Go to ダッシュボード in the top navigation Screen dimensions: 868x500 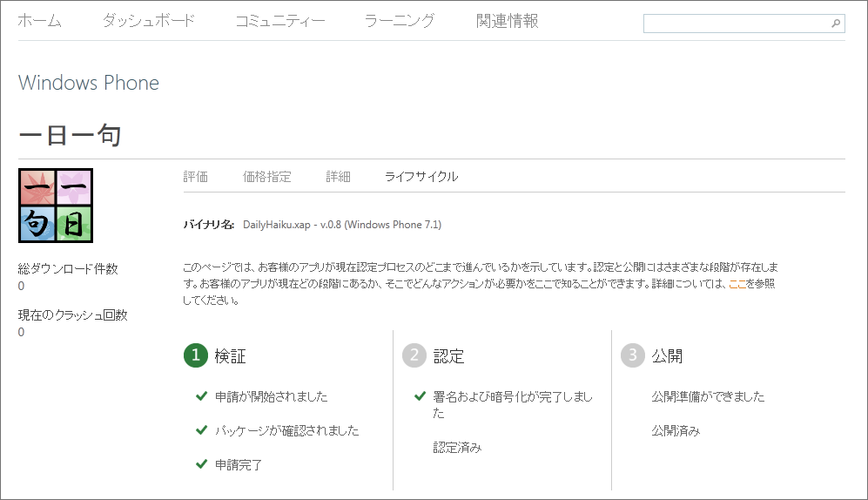pos(149,21)
